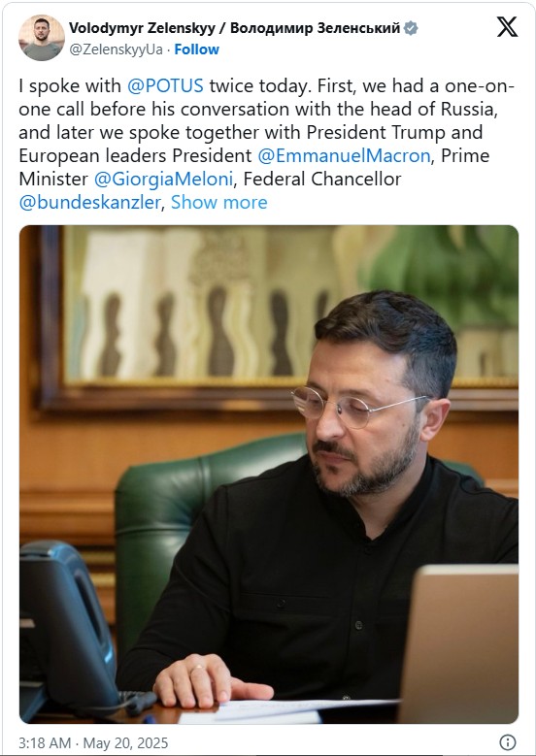Open the @bundeskanzler mention link
Screen dimensions: 536x756
point(89,203)
